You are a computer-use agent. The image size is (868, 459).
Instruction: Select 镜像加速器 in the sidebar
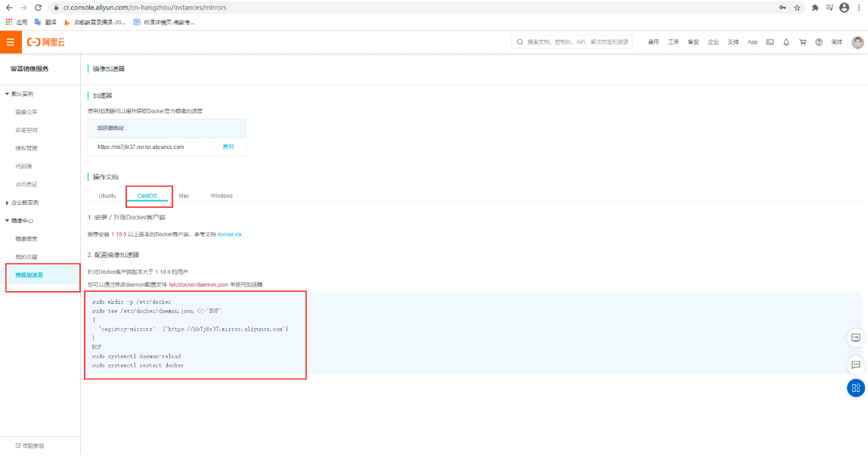[29, 275]
